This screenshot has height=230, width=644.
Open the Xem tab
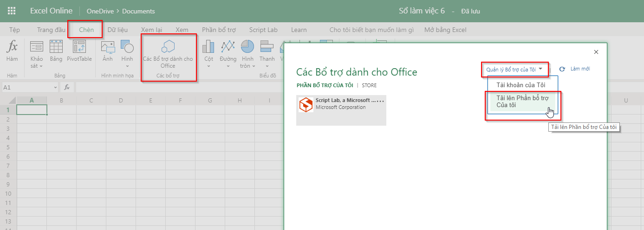point(182,30)
